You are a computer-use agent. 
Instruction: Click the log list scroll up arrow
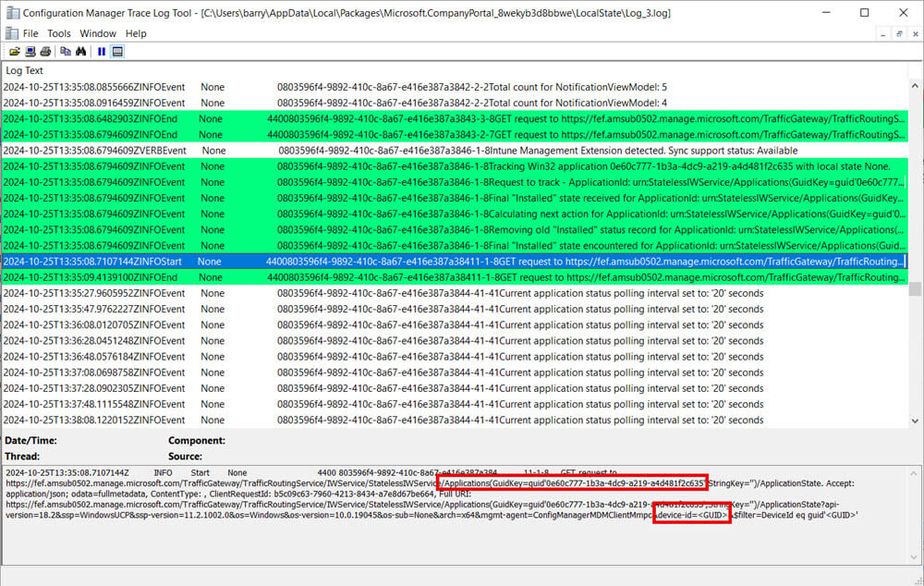[915, 86]
